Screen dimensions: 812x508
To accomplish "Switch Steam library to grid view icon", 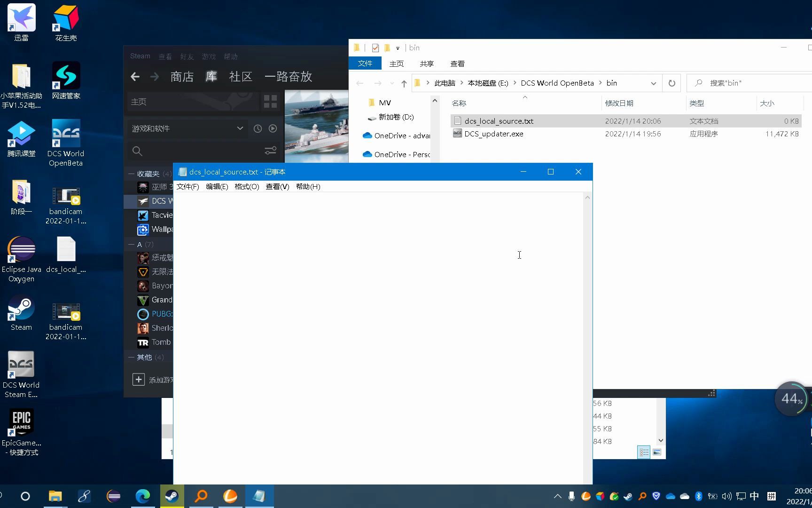I will point(270,102).
